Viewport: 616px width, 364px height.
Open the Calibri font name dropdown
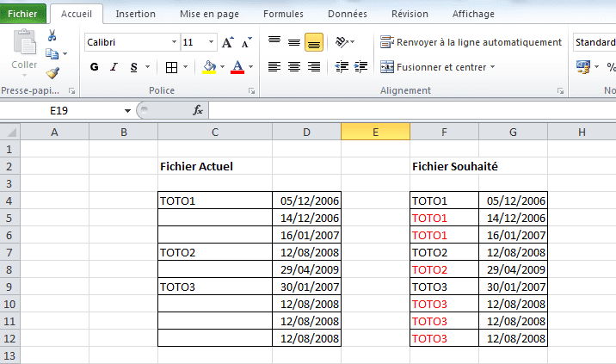pos(175,42)
